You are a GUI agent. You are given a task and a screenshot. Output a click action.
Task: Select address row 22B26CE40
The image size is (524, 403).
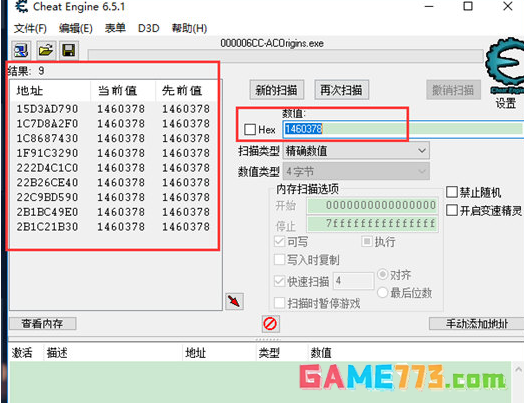pyautogui.click(x=115, y=182)
